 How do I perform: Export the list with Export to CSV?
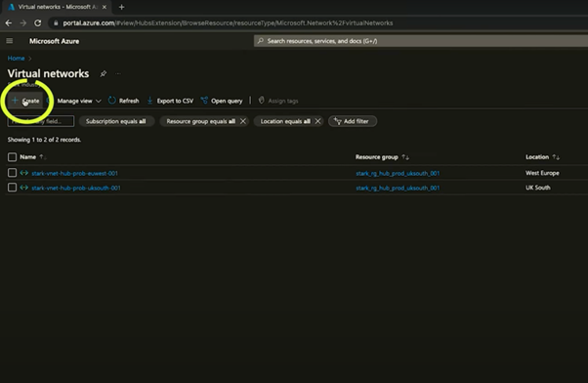pyautogui.click(x=170, y=101)
